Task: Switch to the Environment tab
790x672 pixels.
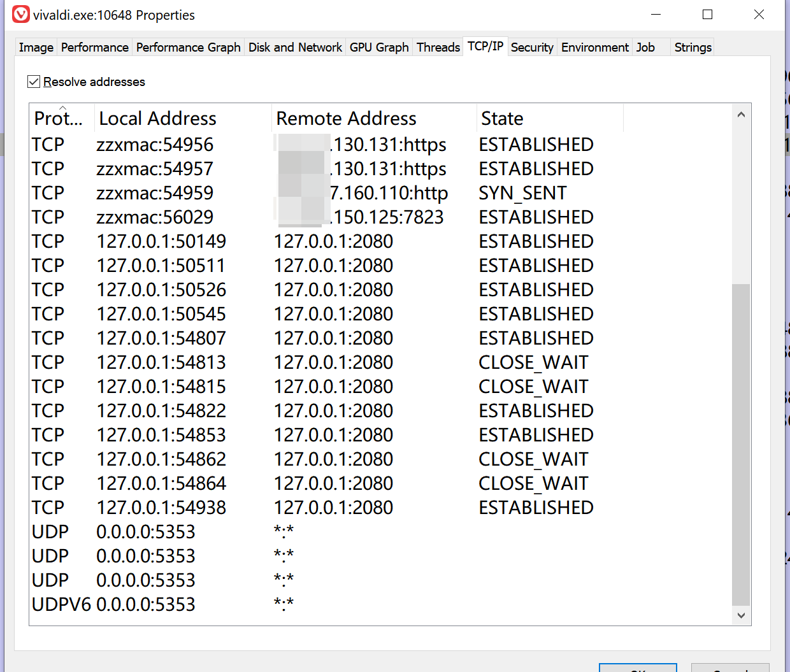Action: point(594,47)
